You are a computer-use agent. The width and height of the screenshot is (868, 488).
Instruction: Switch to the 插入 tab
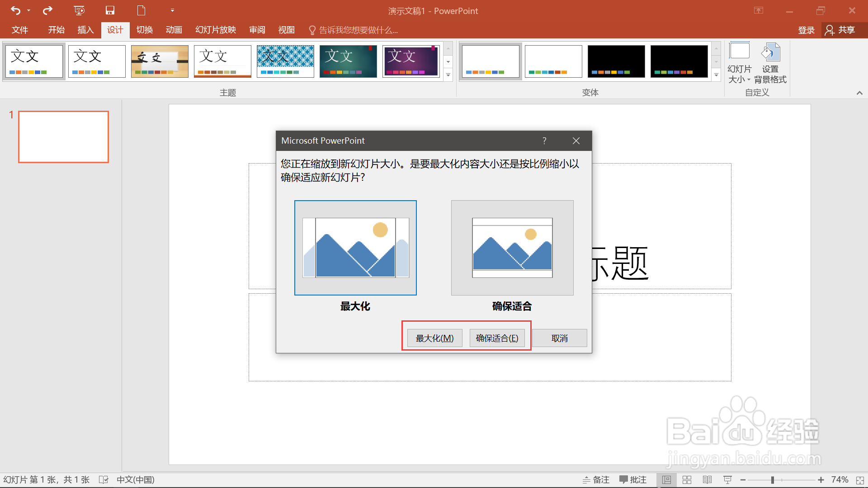[x=85, y=30]
